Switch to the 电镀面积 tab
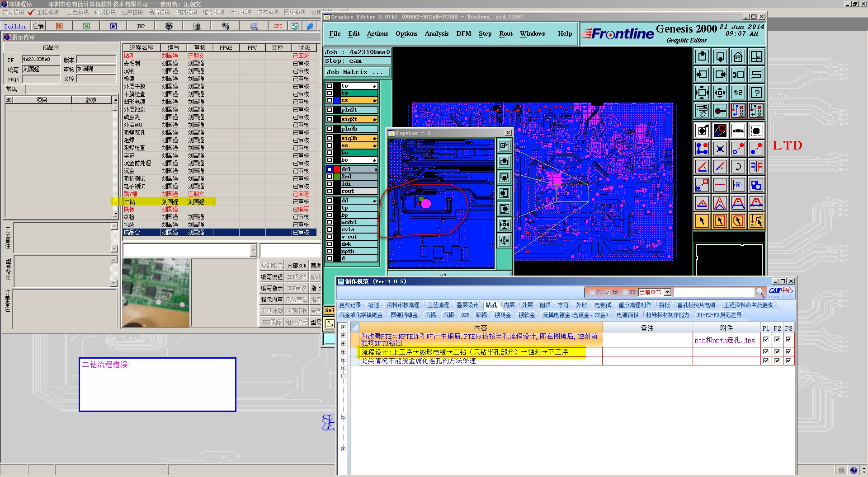Viewport: 868px width, 477px height. pyautogui.click(x=627, y=315)
